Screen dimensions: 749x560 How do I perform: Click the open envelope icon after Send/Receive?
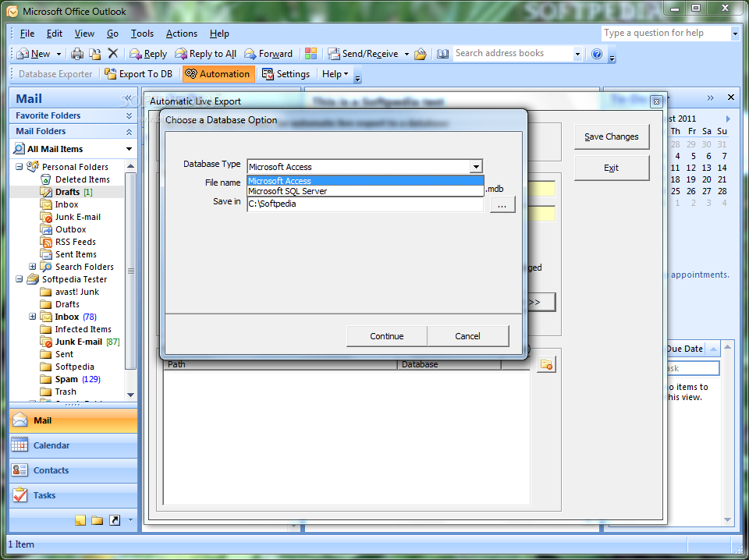tap(421, 54)
